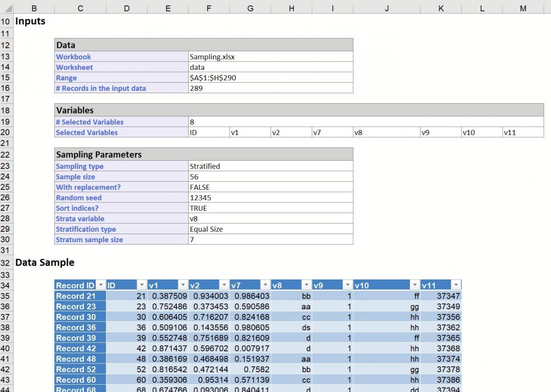
Task: Open the ID column filter menu
Action: click(x=142, y=285)
